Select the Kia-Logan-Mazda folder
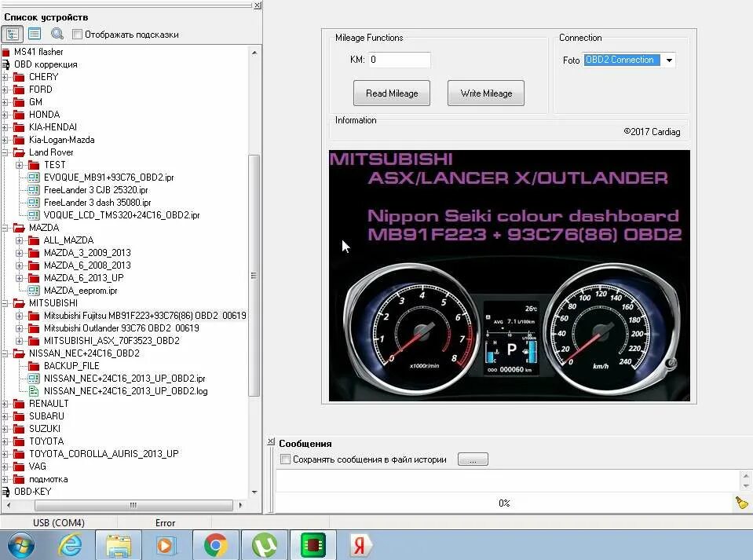 point(61,140)
